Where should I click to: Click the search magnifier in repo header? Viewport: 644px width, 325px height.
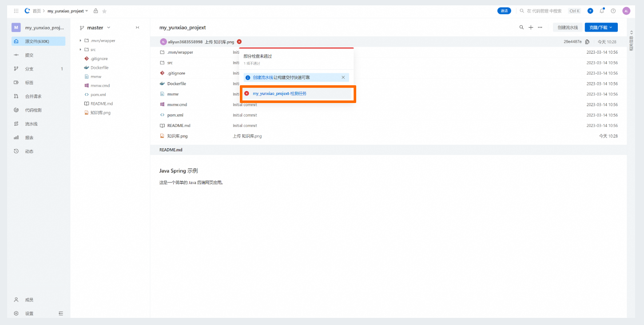point(521,28)
